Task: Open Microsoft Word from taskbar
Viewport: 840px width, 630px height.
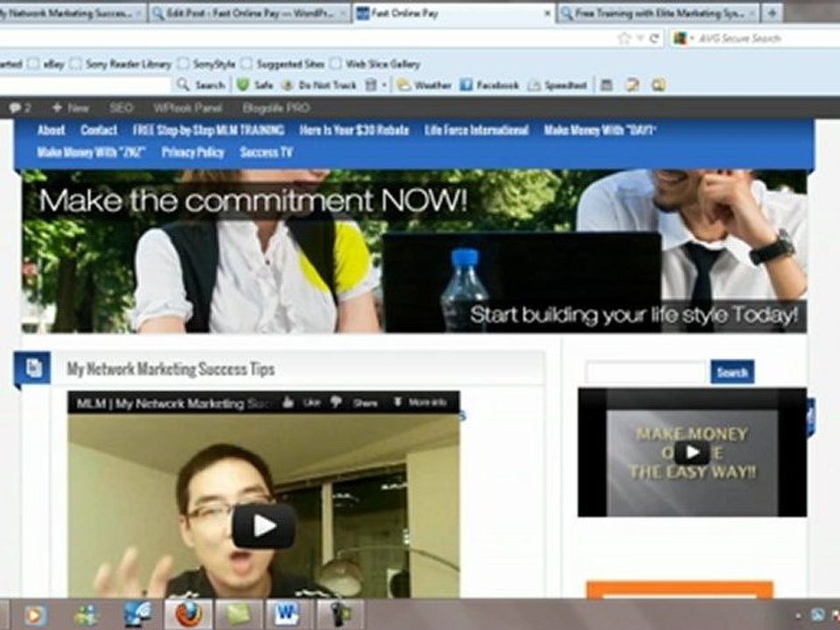Action: pyautogui.click(x=288, y=615)
